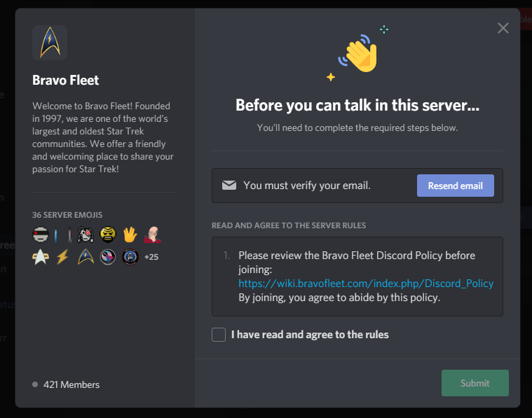Check the agree to rules checkbox

219,335
